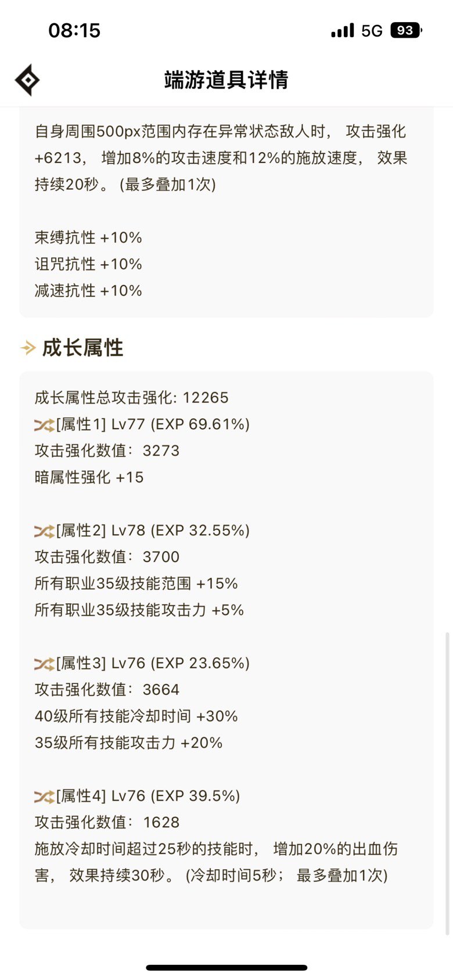The width and height of the screenshot is (453, 980).
Task: Tap the shuffle icon beside 属性3
Action: [x=44, y=664]
